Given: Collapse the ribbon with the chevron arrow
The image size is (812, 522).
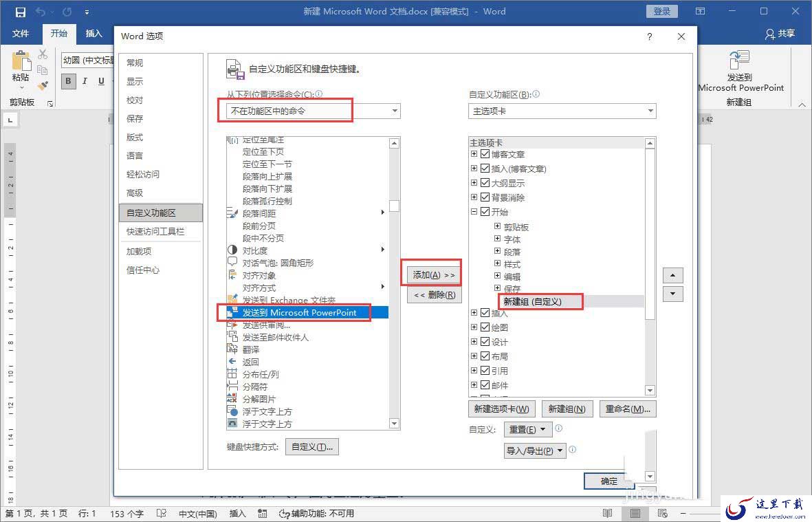Looking at the screenshot, I should 802,105.
